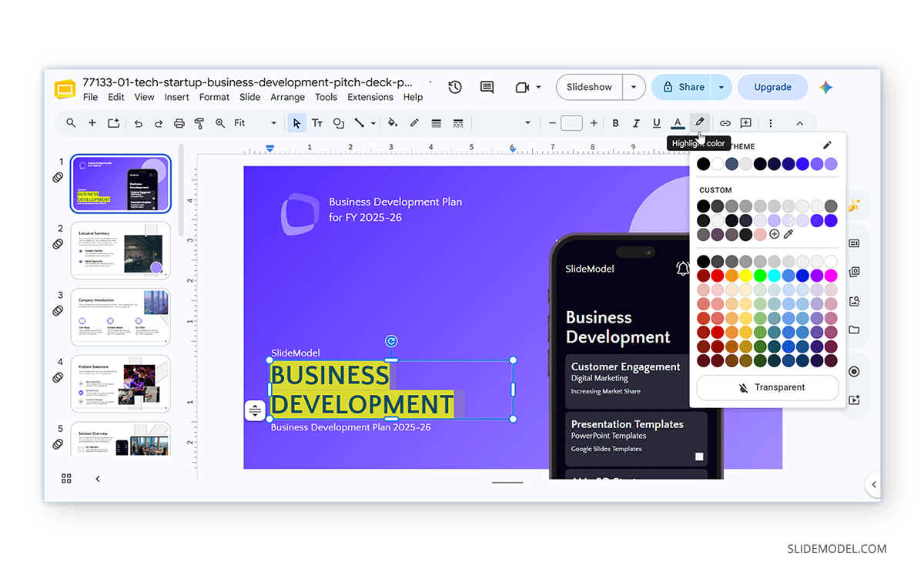The height and width of the screenshot is (572, 924).
Task: Open the fill color bucket
Action: pyautogui.click(x=393, y=123)
